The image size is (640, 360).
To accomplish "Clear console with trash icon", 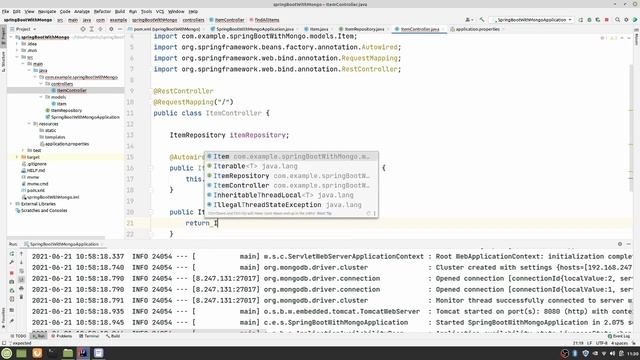I will tap(21, 297).
